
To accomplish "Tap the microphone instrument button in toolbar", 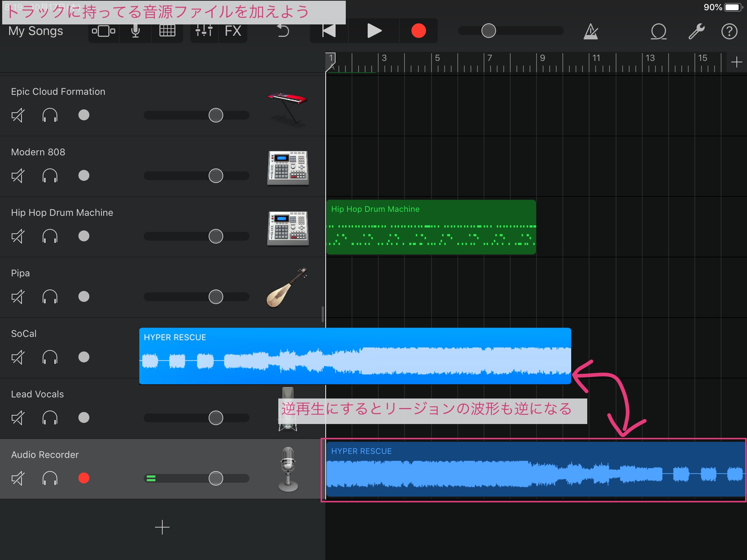I will tap(135, 31).
